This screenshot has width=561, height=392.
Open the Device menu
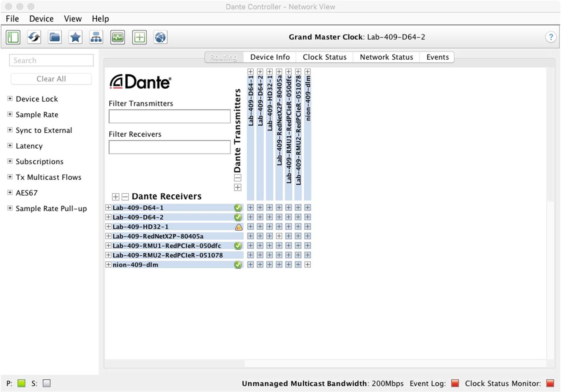click(x=41, y=19)
